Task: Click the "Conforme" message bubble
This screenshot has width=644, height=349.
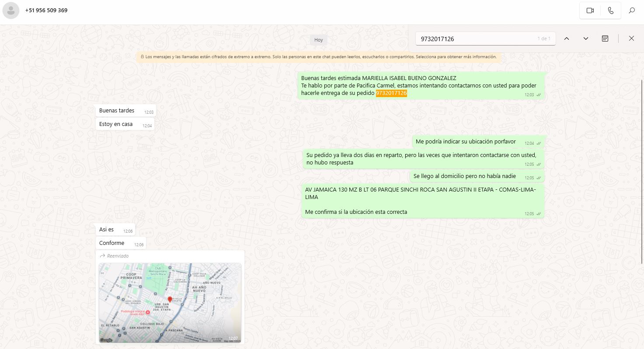Action: (112, 243)
